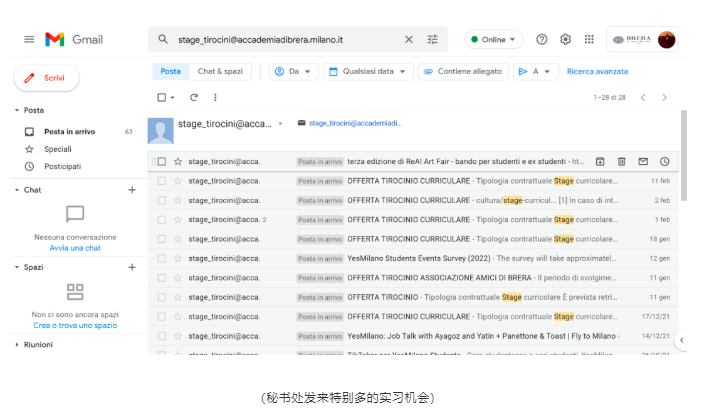Click the search magnifier icon
Image resolution: width=711 pixels, height=415 pixels.
pyautogui.click(x=163, y=39)
